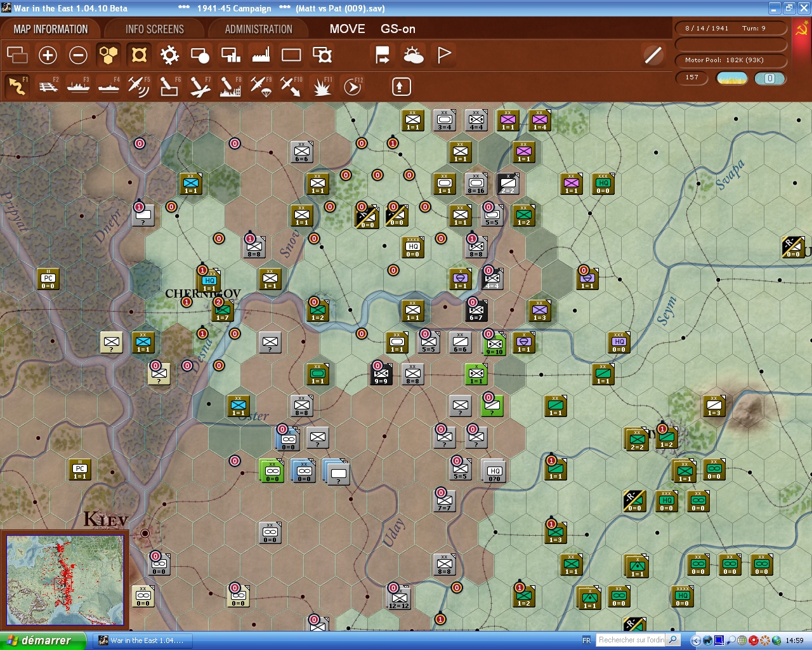Select the PC counter marked 1=1
This screenshot has height=650, width=812.
(80, 469)
